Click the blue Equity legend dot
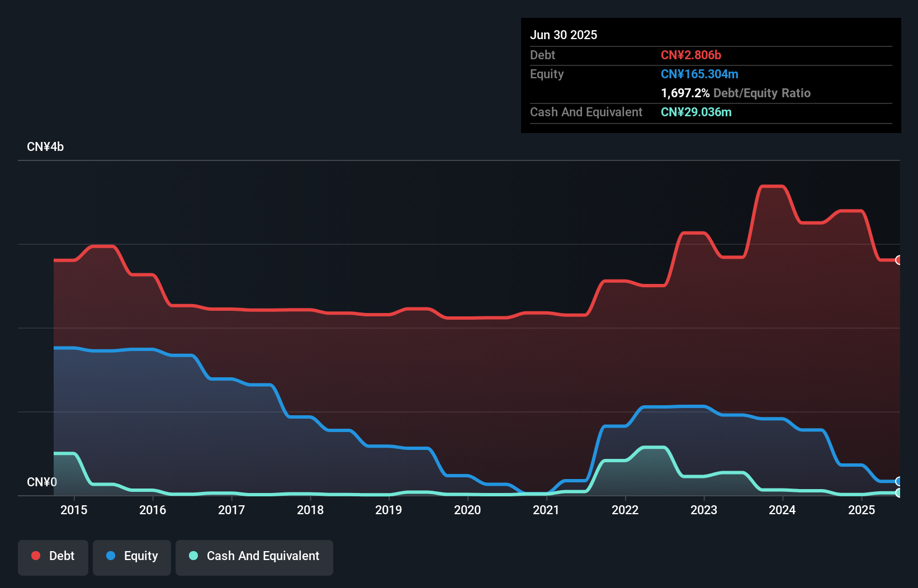The height and width of the screenshot is (588, 918). [x=111, y=556]
